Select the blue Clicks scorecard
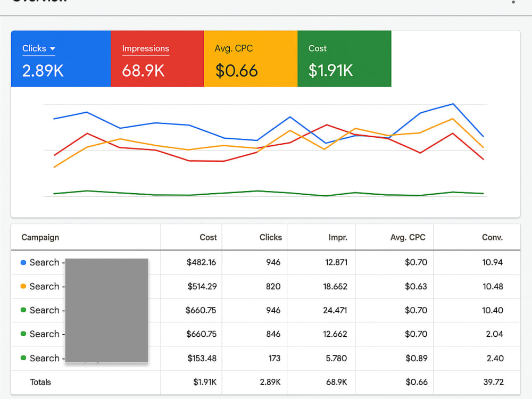 pyautogui.click(x=61, y=59)
